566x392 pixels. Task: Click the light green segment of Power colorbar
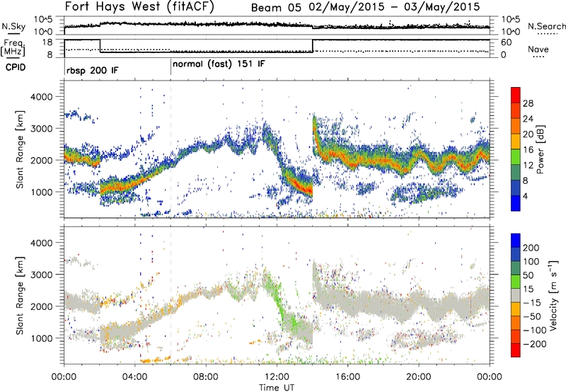tap(516, 157)
